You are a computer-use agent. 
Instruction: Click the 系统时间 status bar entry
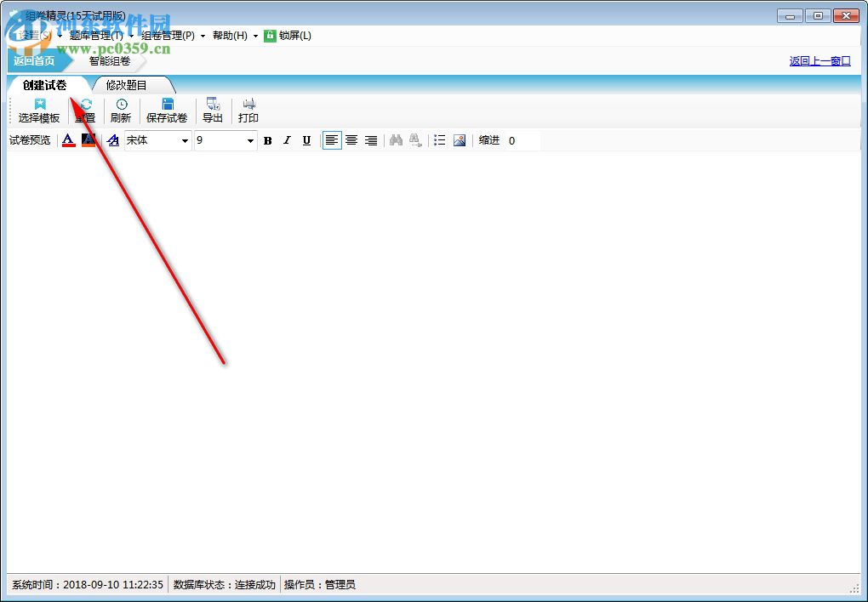tap(88, 584)
